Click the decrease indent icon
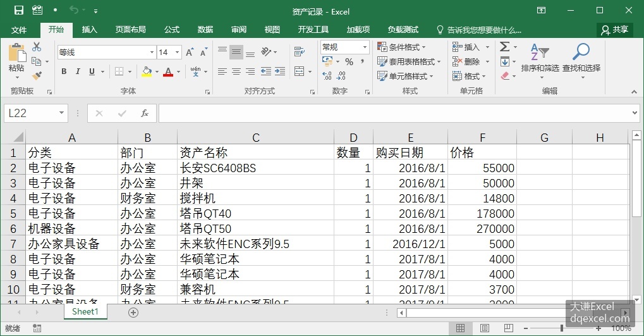 click(266, 72)
